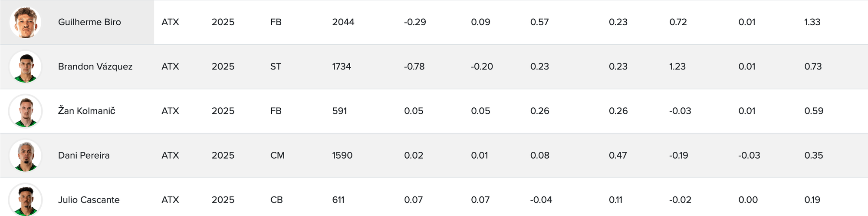
Task: Open Brandon Vázquez's player name link
Action: pos(95,66)
